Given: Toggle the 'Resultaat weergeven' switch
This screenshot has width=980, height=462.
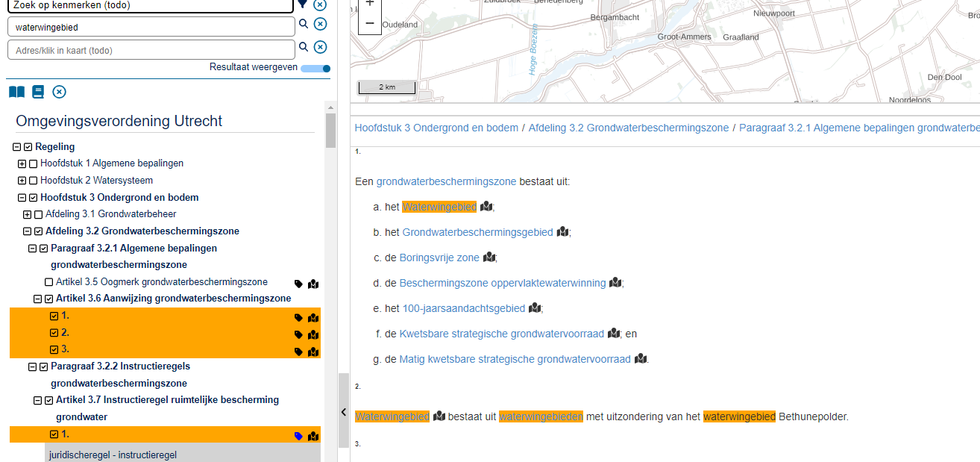Looking at the screenshot, I should [x=316, y=68].
